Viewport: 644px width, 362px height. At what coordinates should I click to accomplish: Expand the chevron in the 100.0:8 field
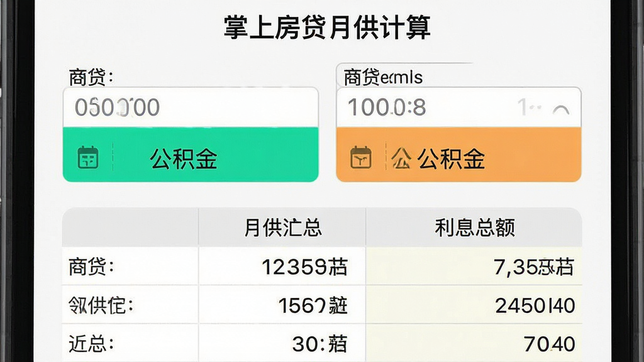point(560,109)
